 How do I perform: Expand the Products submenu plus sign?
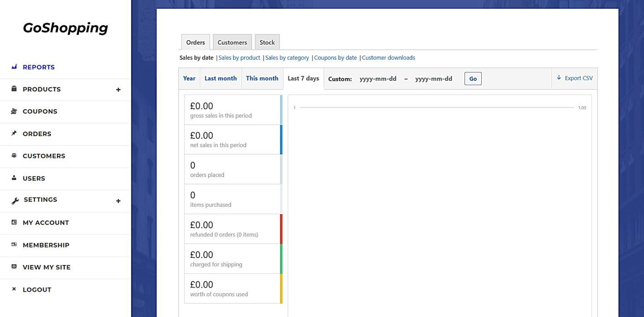[118, 90]
